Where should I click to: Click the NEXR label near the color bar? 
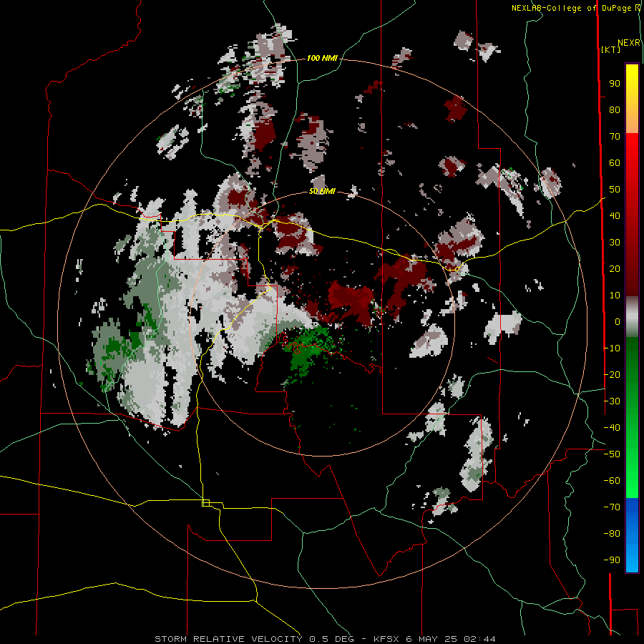point(629,43)
